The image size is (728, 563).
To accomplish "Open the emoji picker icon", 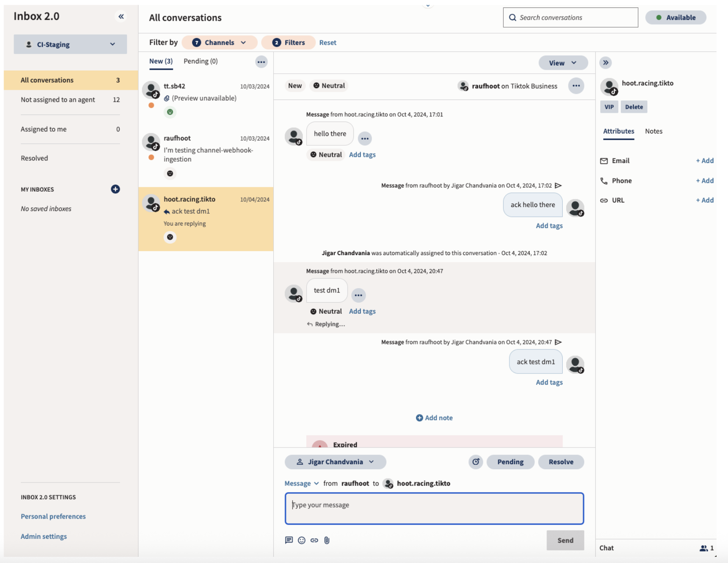I will click(301, 540).
